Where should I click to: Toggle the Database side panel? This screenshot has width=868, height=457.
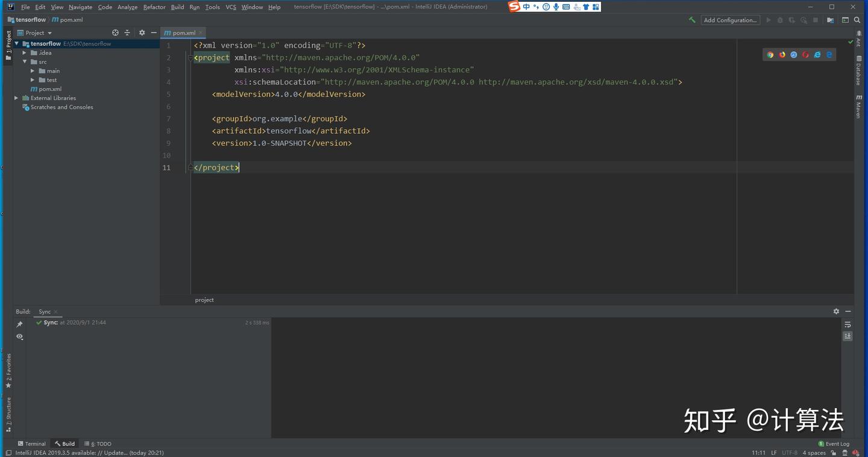tap(859, 71)
